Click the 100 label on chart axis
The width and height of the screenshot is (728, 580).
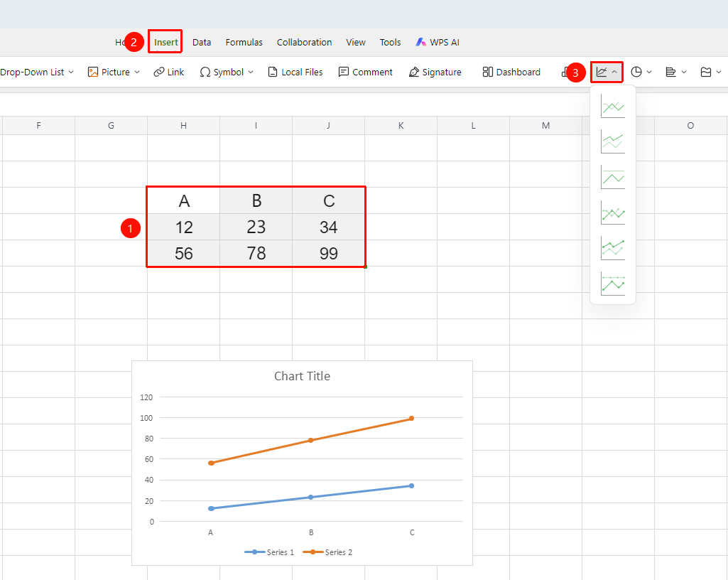tap(146, 418)
